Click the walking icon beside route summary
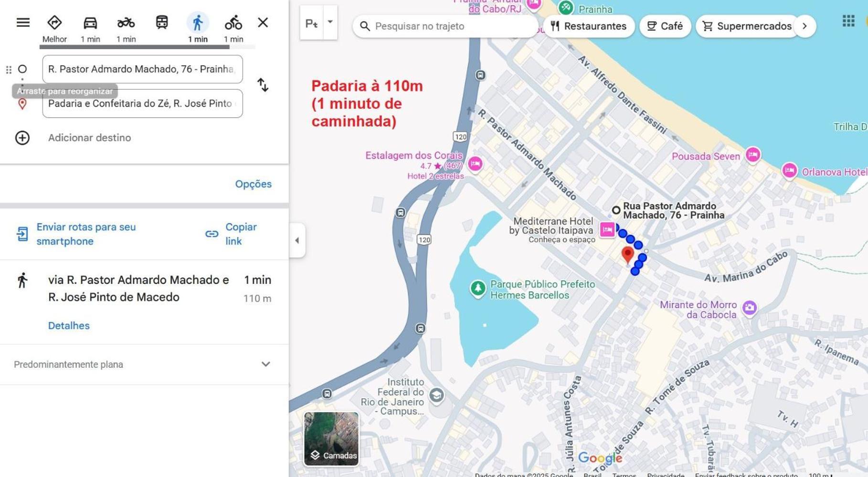The width and height of the screenshot is (868, 477). [22, 280]
